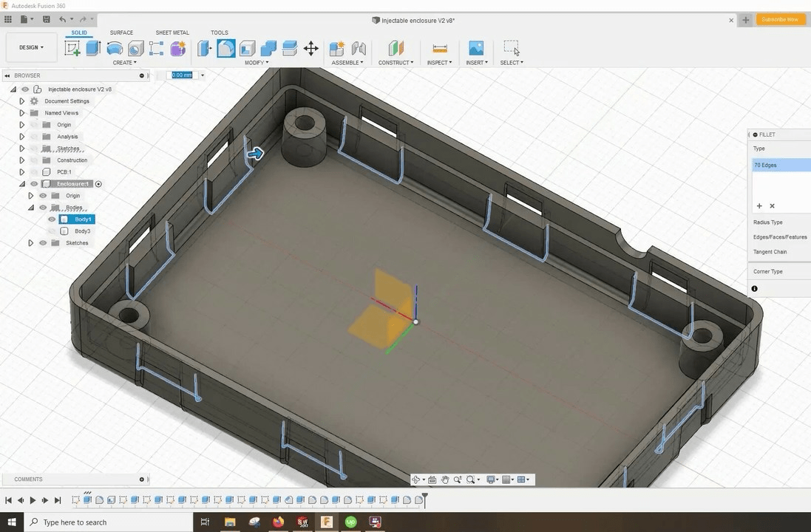The image size is (811, 532).
Task: Select the Fillet tool in Modify group
Action: (226, 48)
